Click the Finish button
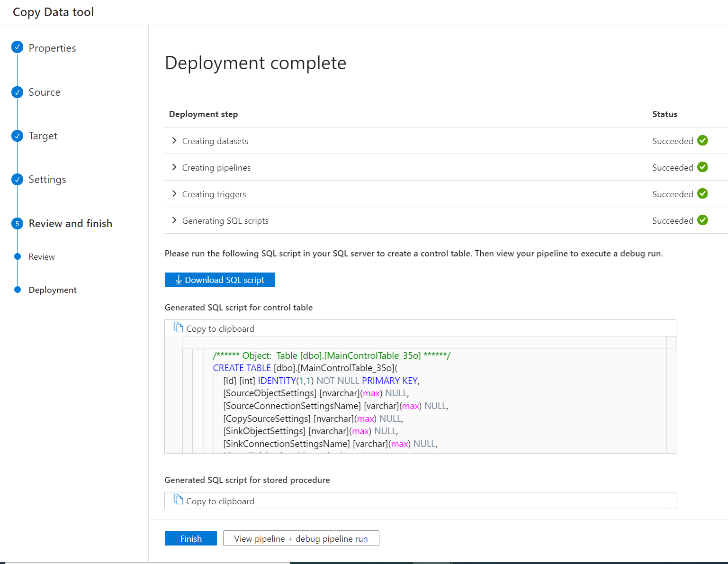The height and width of the screenshot is (564, 728). 190,538
